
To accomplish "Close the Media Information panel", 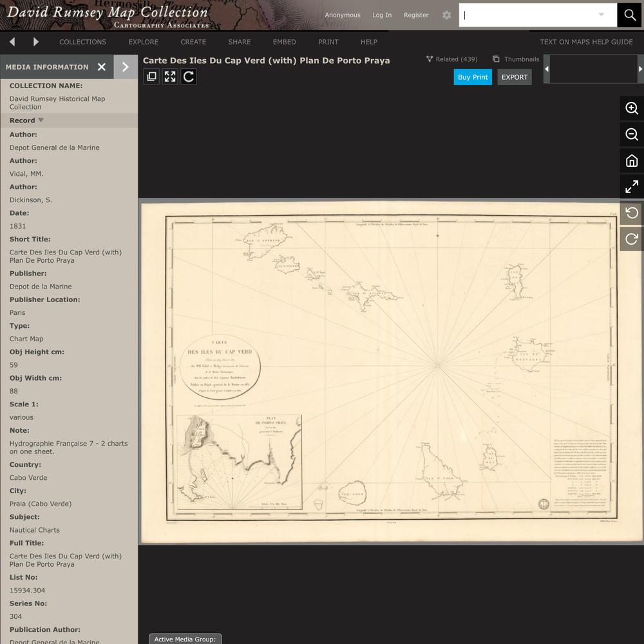I will coord(102,67).
